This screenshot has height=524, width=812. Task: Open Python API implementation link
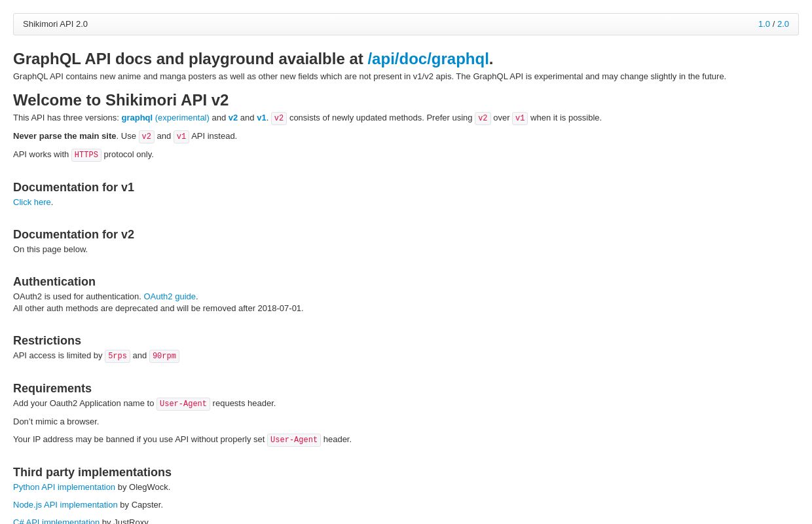[x=64, y=487]
